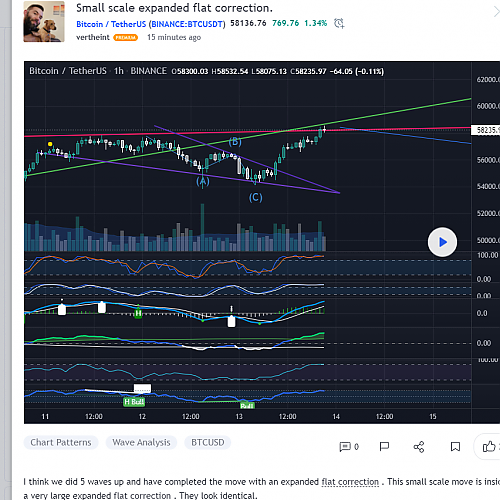Viewport: 500px width, 500px height.
Task: Open the comments icon showing 0
Action: 349,447
